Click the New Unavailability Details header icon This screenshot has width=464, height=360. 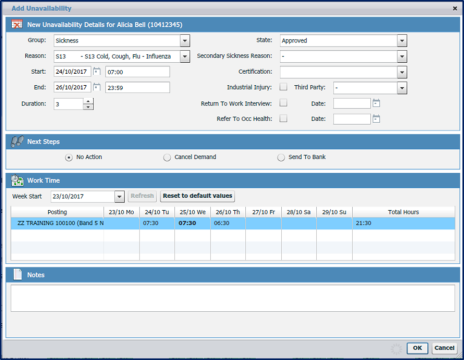point(17,24)
